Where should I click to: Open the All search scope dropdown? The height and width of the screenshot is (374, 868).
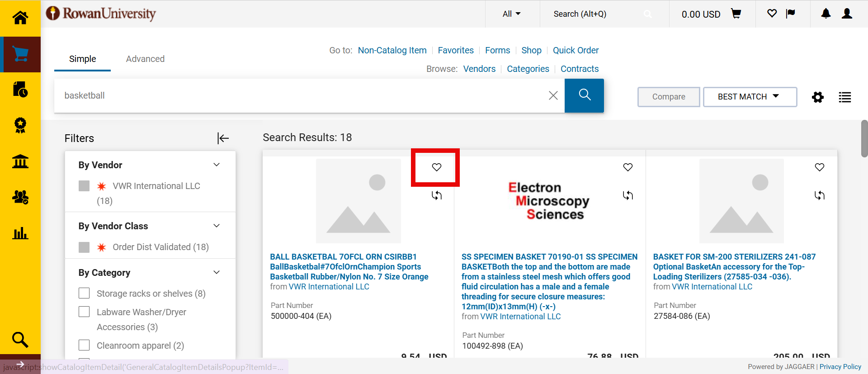tap(511, 14)
